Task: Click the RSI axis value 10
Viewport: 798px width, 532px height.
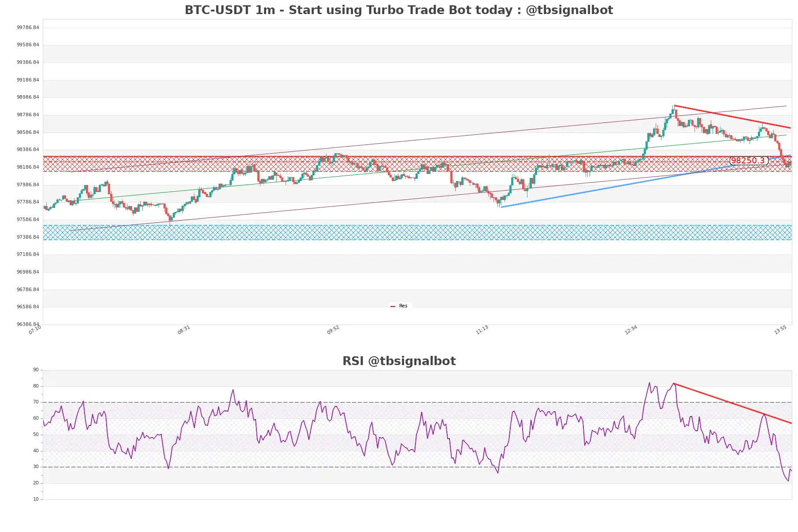Action: pos(36,499)
